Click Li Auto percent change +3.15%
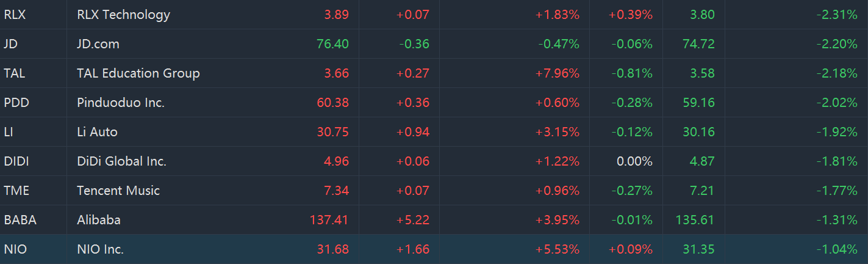 pos(558,132)
